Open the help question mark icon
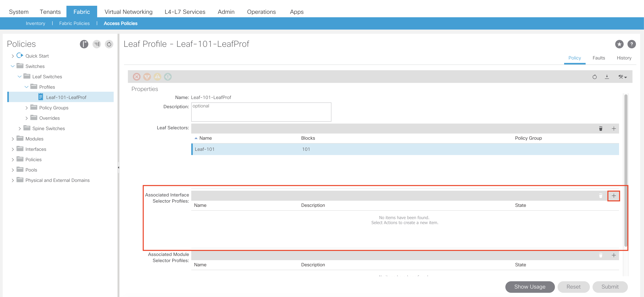644x297 pixels. tap(632, 44)
